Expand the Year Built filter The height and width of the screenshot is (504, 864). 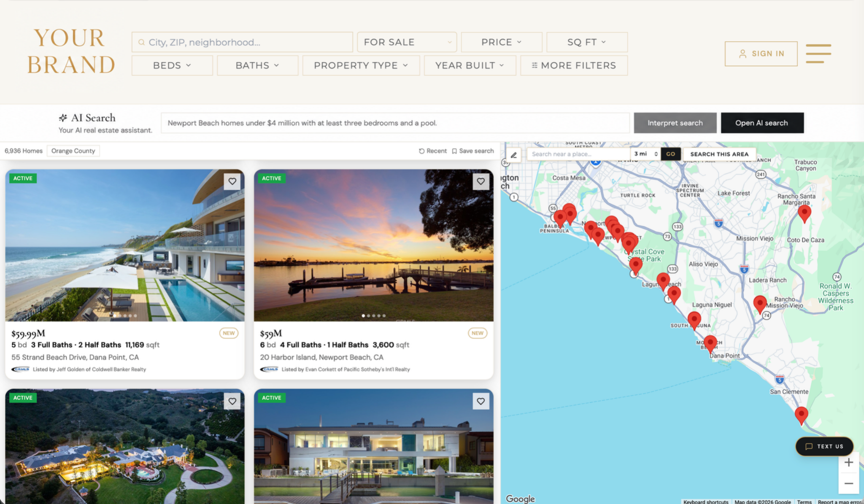pos(470,65)
